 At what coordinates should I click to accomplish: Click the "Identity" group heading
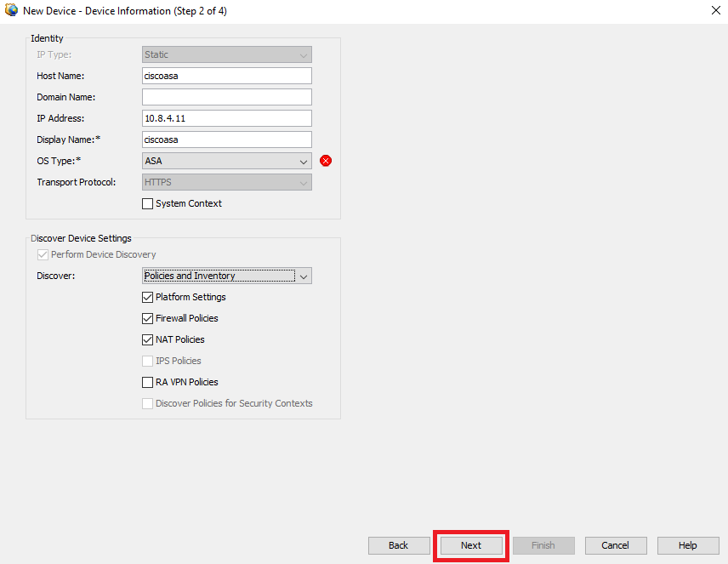(x=47, y=38)
